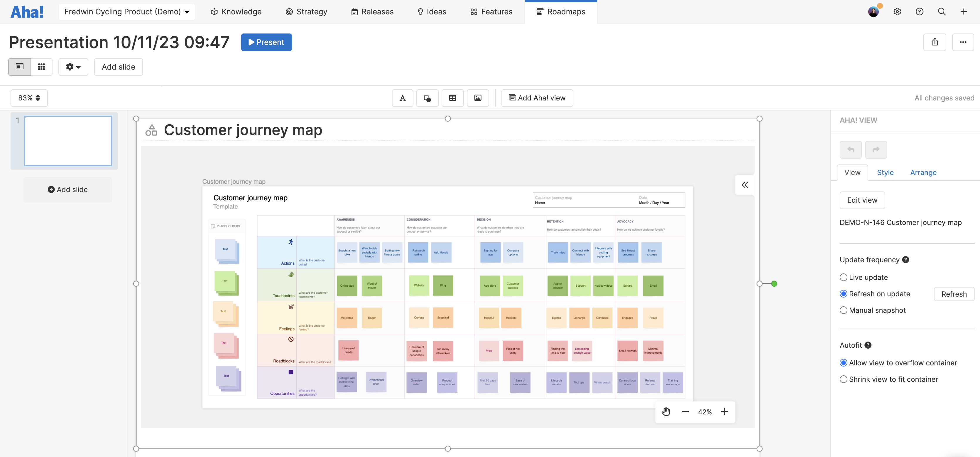
Task: Click the search magnifier icon
Action: 942,12
